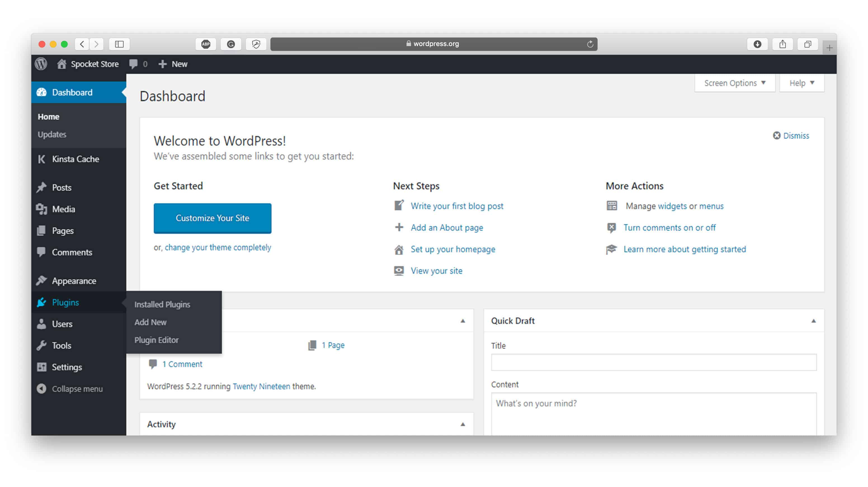The image size is (868, 487).
Task: Click Customize Your Site button
Action: [212, 218]
